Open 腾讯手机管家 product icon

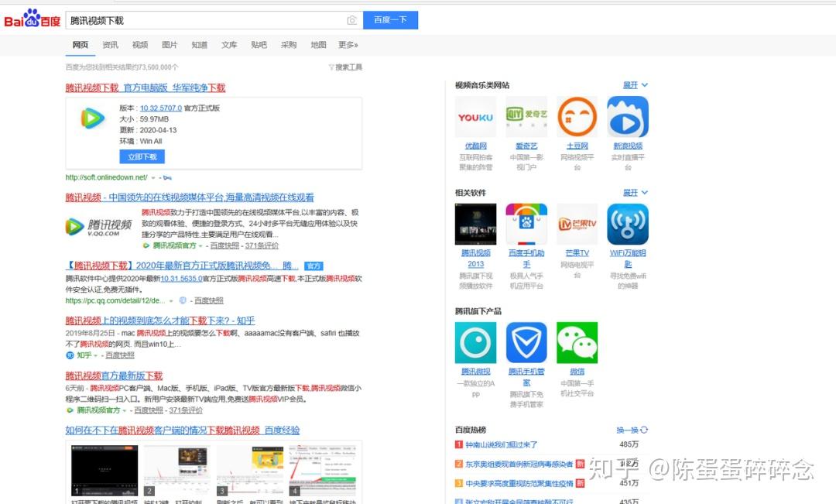526,342
